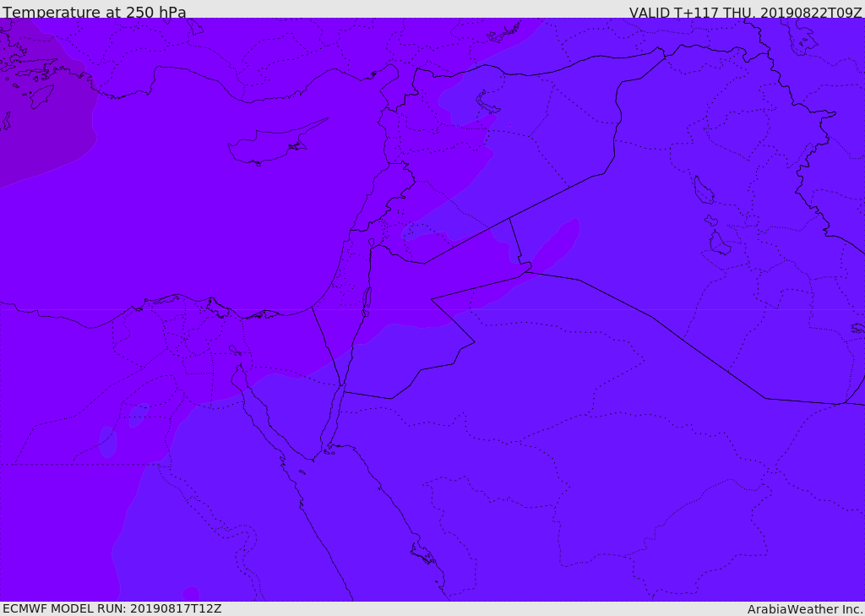865x616 pixels.
Task: Click the 'ArabiaWeather Inc.' credit text
Action: coord(805,609)
